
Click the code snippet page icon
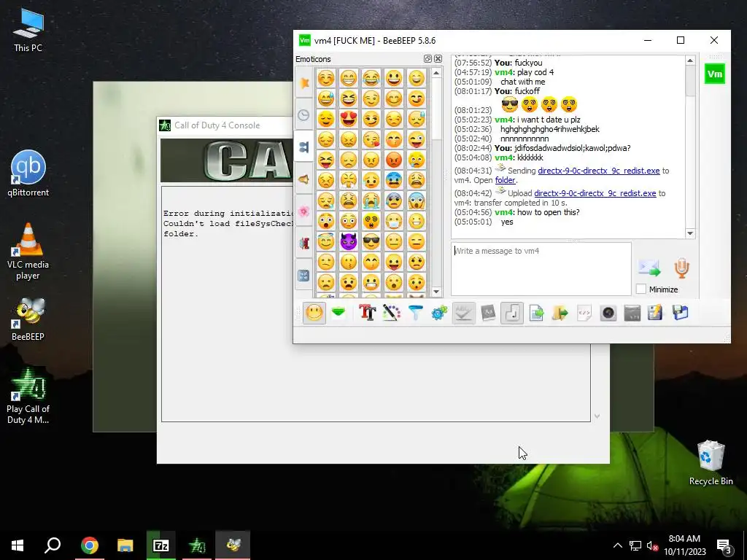[584, 313]
